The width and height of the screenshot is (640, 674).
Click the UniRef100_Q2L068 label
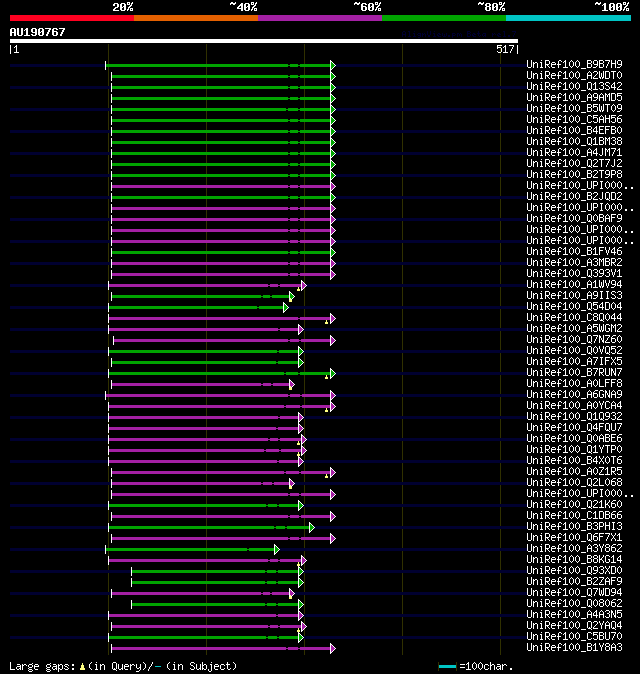[574, 483]
